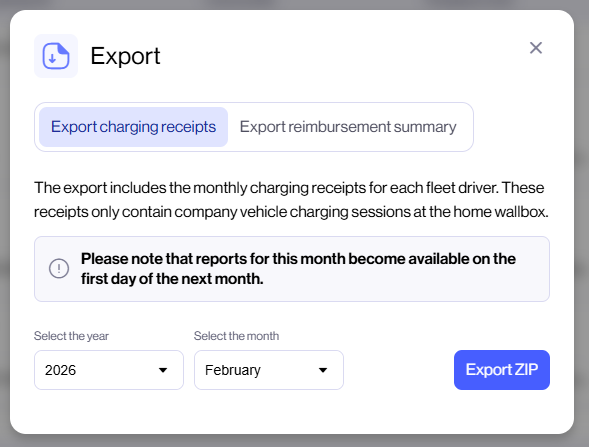Image resolution: width=589 pixels, height=447 pixels.
Task: Click the export file download icon
Action: pyautogui.click(x=56, y=56)
